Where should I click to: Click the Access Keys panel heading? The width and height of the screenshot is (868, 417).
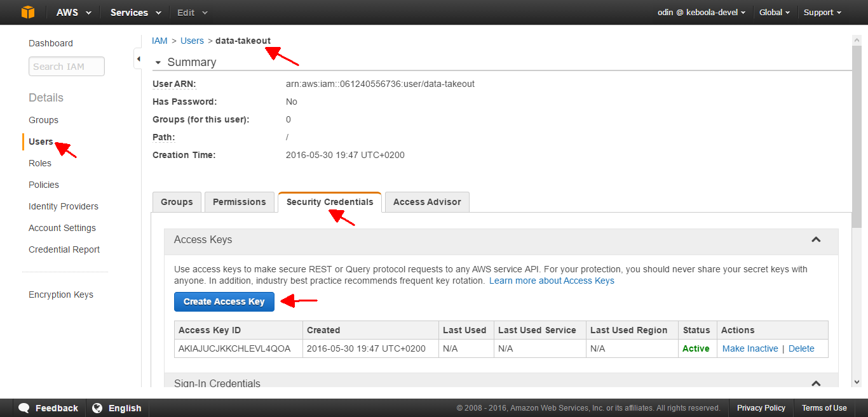coord(203,239)
